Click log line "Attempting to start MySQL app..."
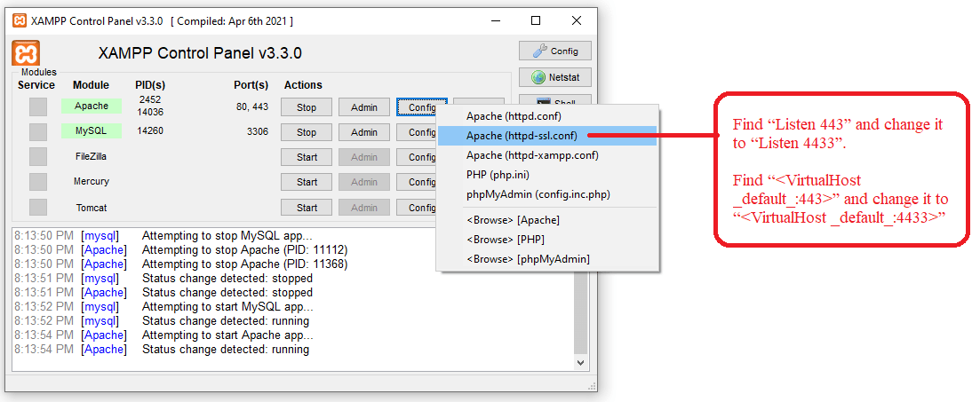The width and height of the screenshot is (980, 402). [227, 306]
